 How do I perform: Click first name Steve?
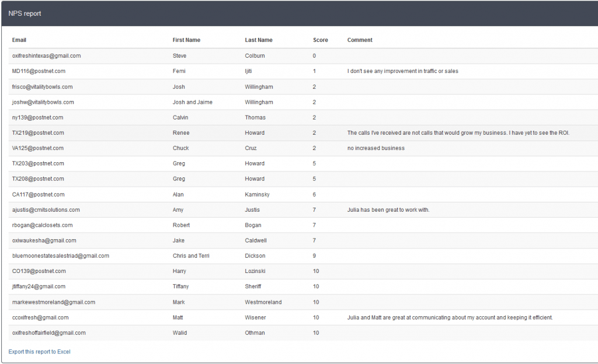pos(179,55)
